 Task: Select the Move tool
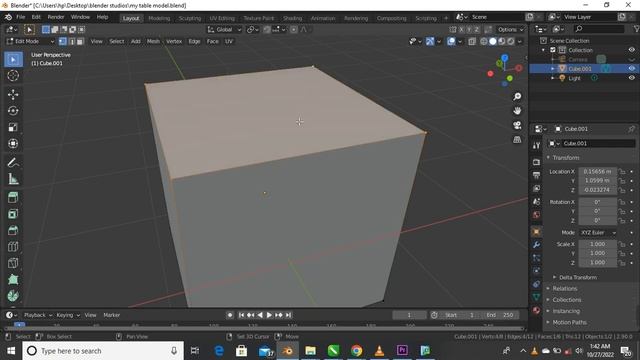[x=13, y=94]
